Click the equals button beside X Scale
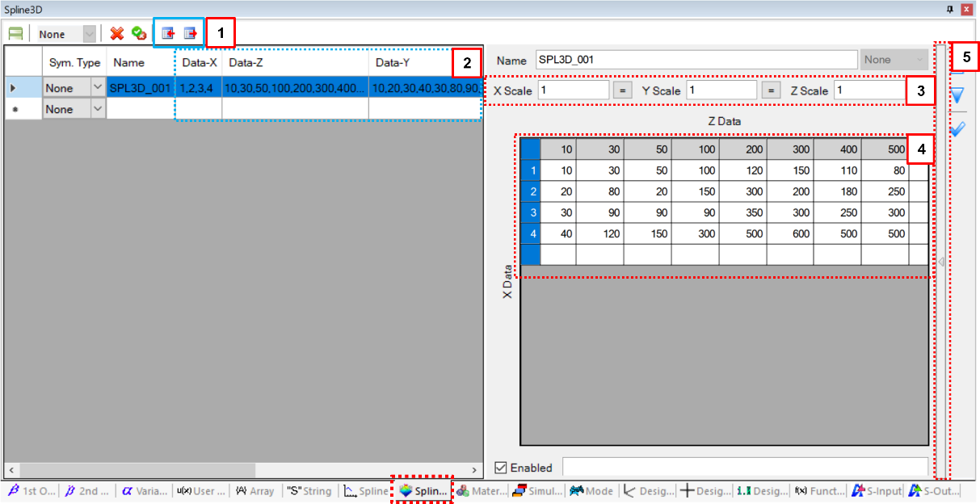 (x=621, y=90)
